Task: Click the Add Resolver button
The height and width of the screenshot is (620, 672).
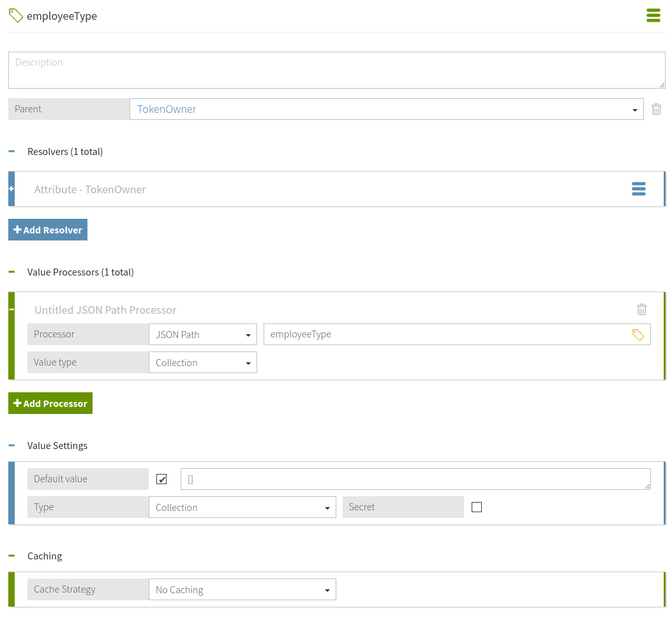Action: [48, 230]
